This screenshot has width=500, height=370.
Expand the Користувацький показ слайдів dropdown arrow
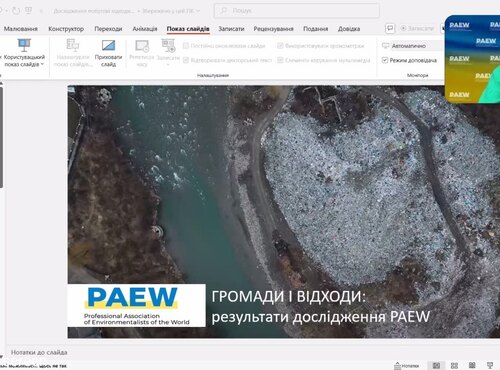tap(42, 64)
